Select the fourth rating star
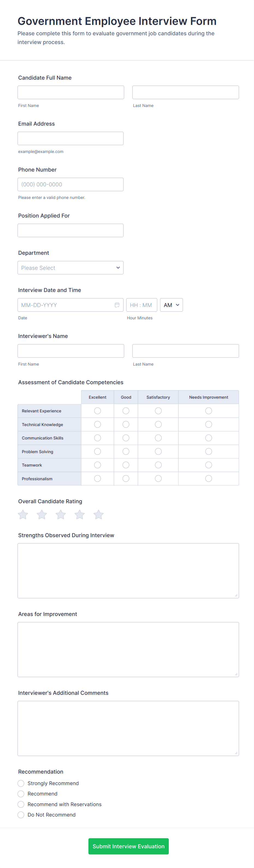Viewport: 254px width, 868px height. [x=80, y=514]
